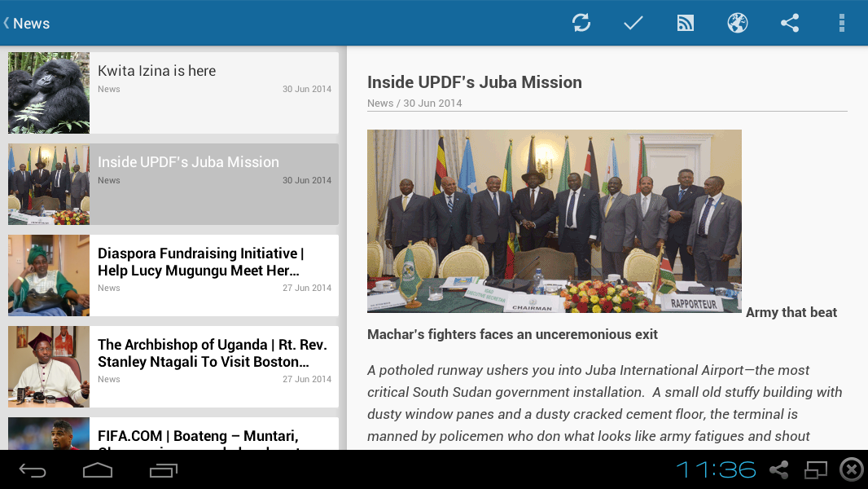868x489 pixels.
Task: Open The Archbishop of Uganda article
Action: (x=173, y=367)
